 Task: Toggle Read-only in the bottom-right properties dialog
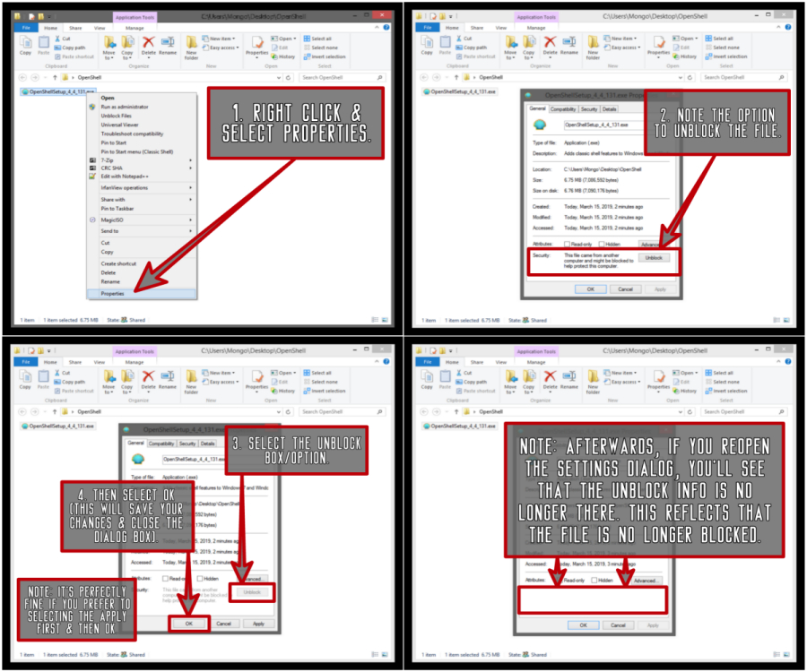pos(560,580)
